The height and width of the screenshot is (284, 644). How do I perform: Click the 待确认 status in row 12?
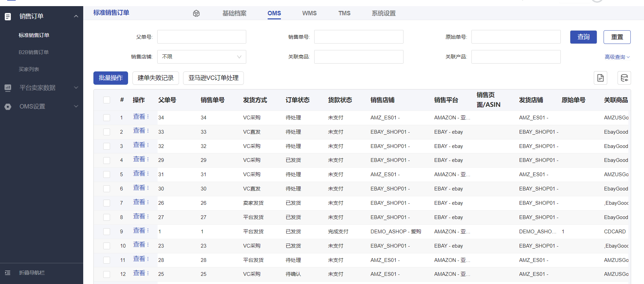(x=293, y=274)
